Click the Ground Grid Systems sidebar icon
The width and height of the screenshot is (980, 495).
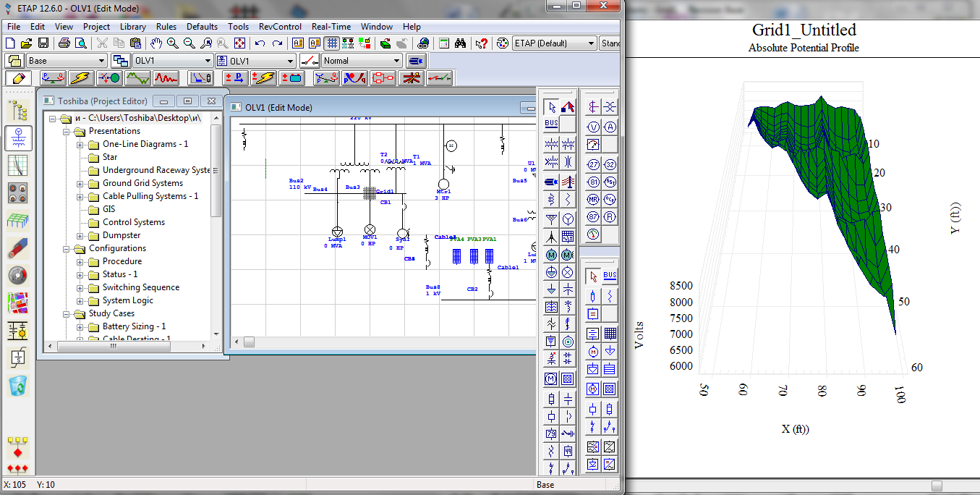tap(17, 220)
